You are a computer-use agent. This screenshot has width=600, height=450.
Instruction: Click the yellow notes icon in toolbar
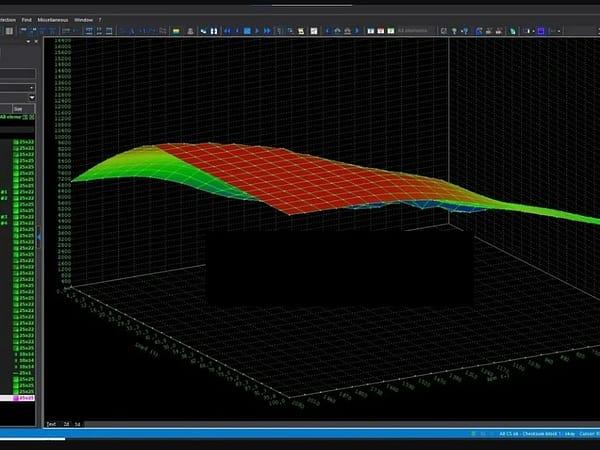pyautogui.click(x=301, y=31)
